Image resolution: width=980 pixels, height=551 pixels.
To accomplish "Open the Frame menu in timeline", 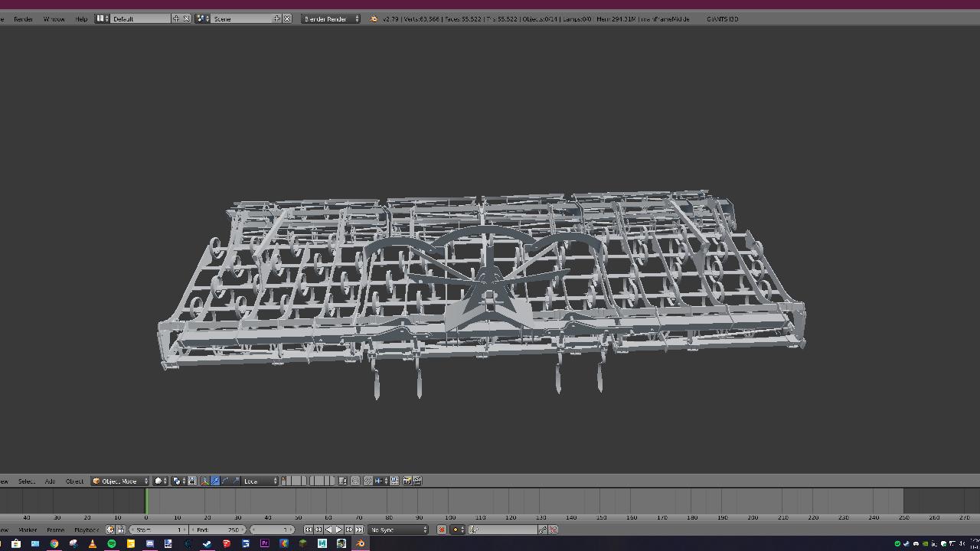I will click(55, 530).
